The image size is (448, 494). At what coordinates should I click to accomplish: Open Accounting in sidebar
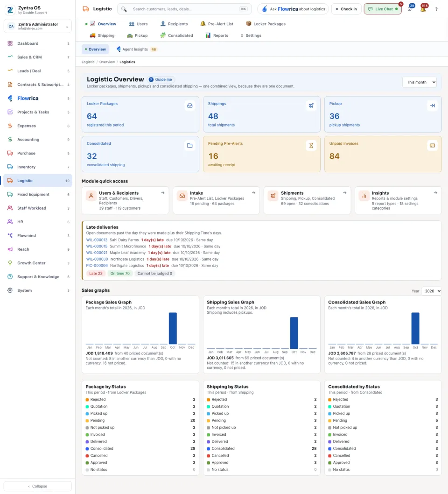tap(38, 140)
